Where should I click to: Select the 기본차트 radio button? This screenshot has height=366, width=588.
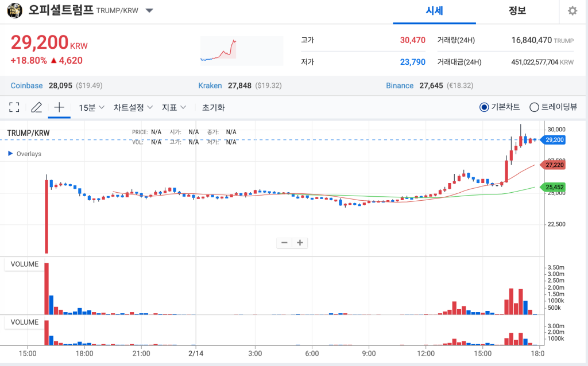[x=483, y=107]
